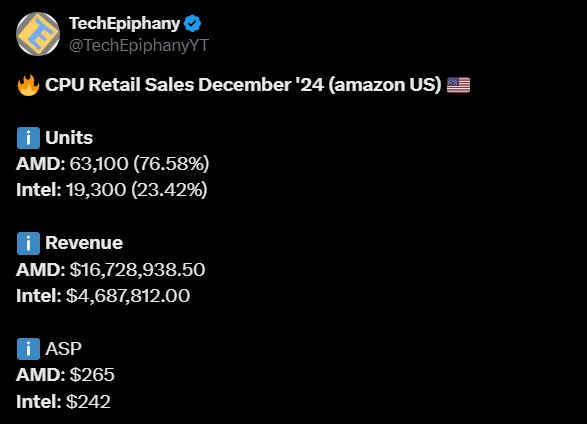587x424 pixels.
Task: Click the AMD revenue $16,728,938.50 line
Action: [x=110, y=269]
